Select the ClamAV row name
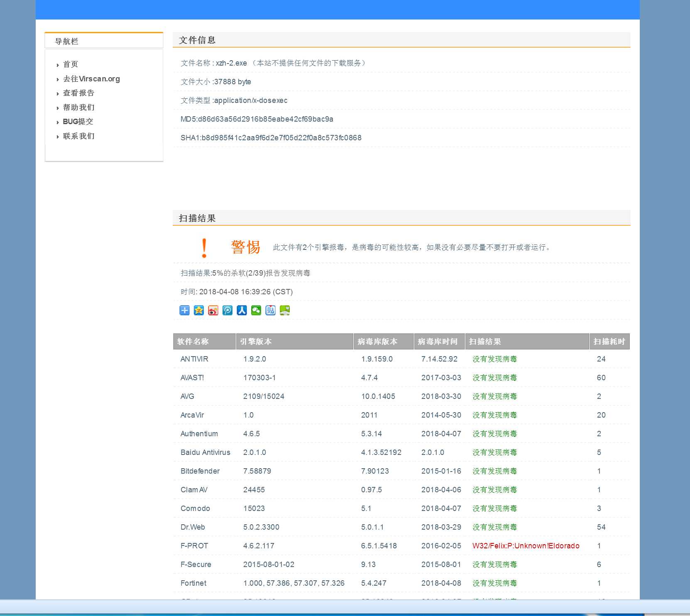The width and height of the screenshot is (690, 616). click(194, 490)
